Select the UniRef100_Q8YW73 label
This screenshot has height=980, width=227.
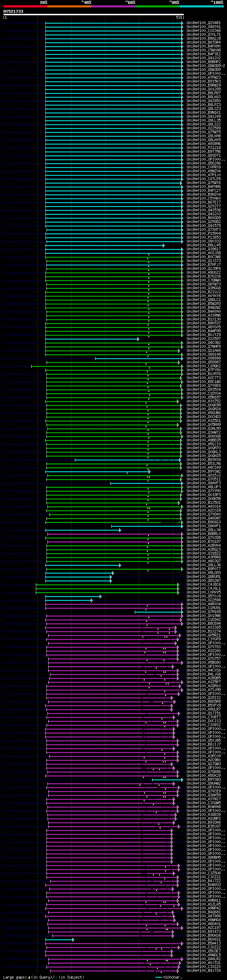point(203,284)
